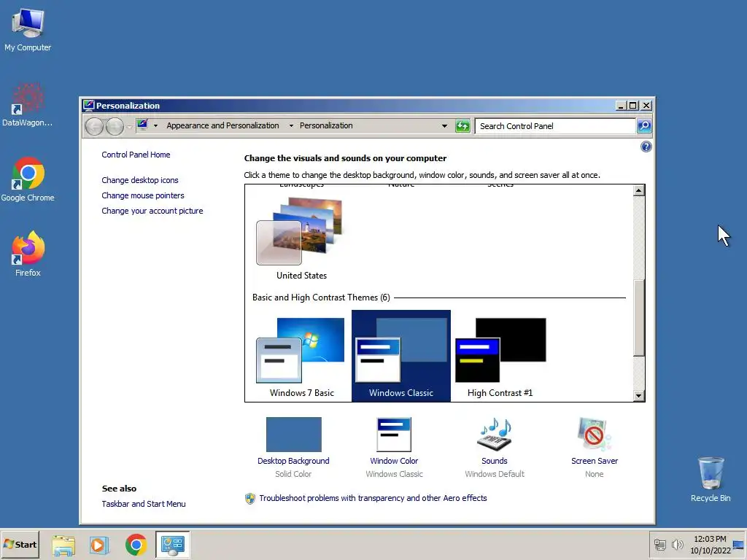Click the Show Desktop tray icon
The image size is (747, 560).
pyautogui.click(x=739, y=545)
